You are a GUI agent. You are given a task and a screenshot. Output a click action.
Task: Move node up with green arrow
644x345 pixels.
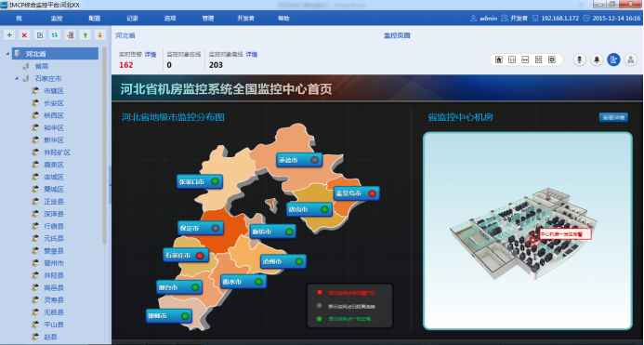[85, 35]
